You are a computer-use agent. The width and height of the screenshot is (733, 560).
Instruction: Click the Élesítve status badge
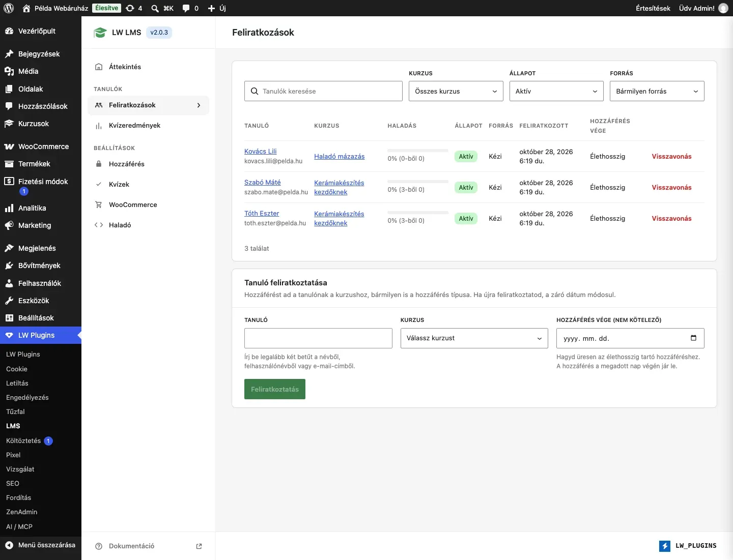tap(107, 8)
